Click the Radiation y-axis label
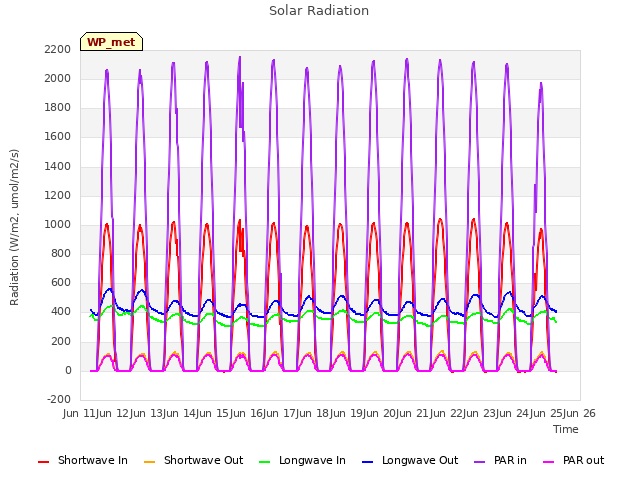The height and width of the screenshot is (480, 640). click(x=14, y=227)
